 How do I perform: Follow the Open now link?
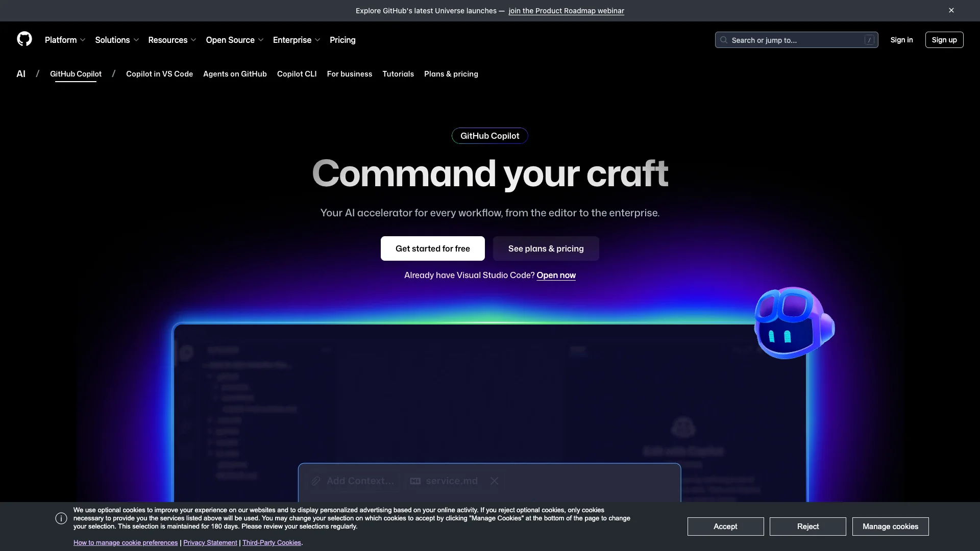click(556, 275)
